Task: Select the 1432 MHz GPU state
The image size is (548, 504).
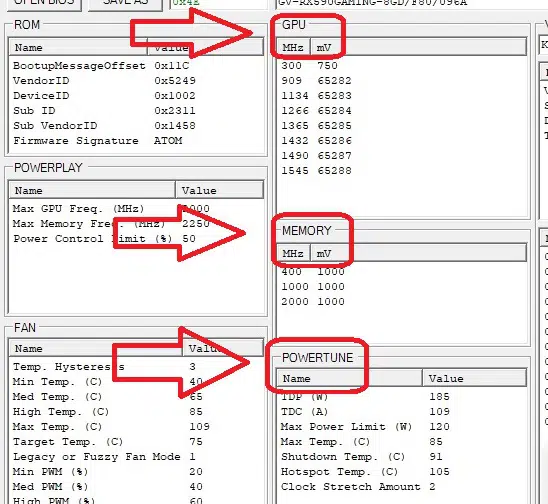Action: (402, 141)
